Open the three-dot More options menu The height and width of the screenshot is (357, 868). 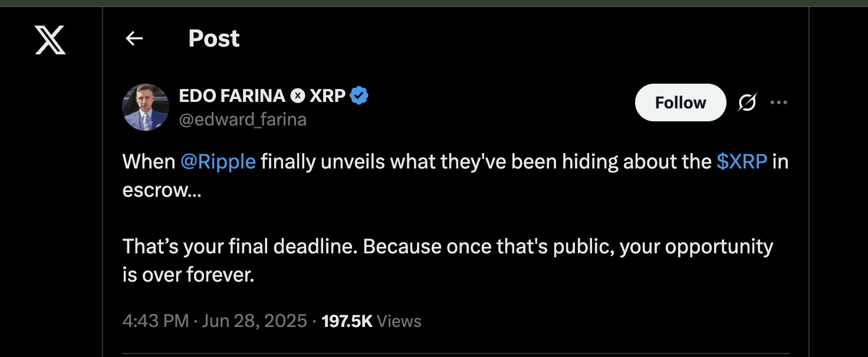(x=778, y=103)
